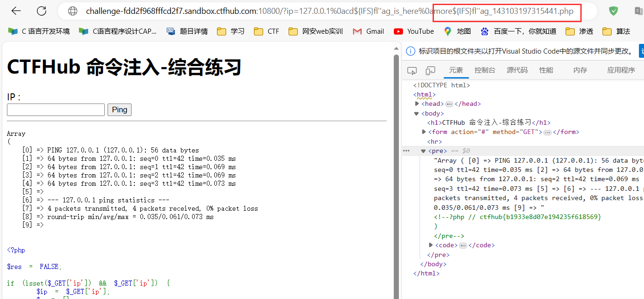The image size is (644, 299).
Task: Open the green shield extension icon
Action: (614, 11)
